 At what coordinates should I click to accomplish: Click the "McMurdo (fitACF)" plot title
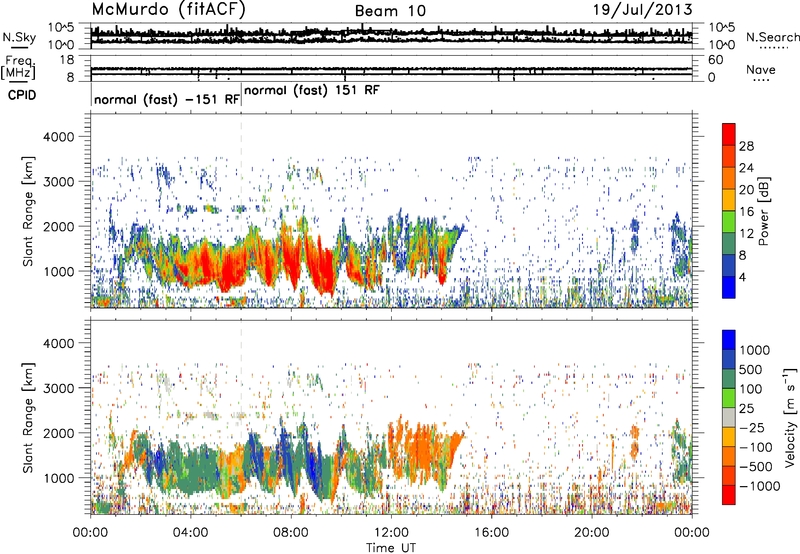[168, 10]
